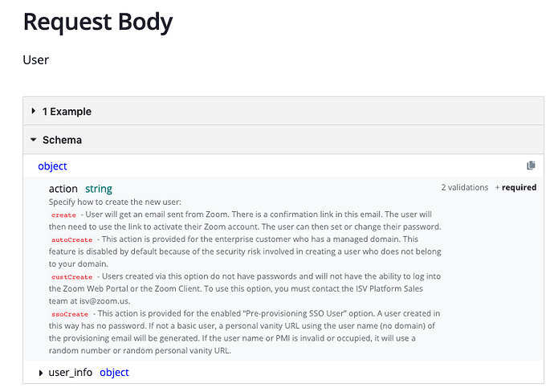Click the Schema label text
The width and height of the screenshot is (554, 392).
tap(62, 140)
